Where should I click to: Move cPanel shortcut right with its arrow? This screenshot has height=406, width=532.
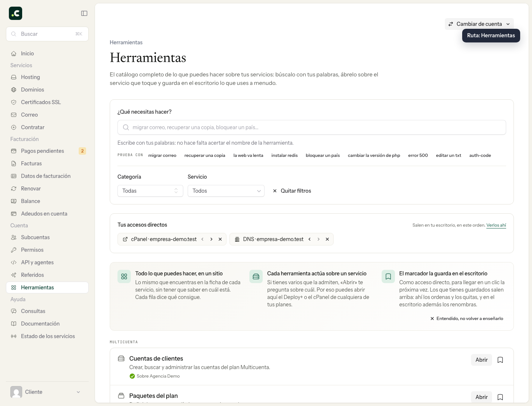pyautogui.click(x=211, y=239)
